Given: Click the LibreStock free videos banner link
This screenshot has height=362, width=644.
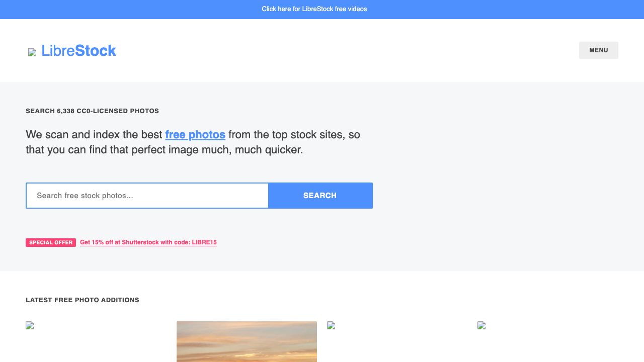Looking at the screenshot, I should pos(314,9).
